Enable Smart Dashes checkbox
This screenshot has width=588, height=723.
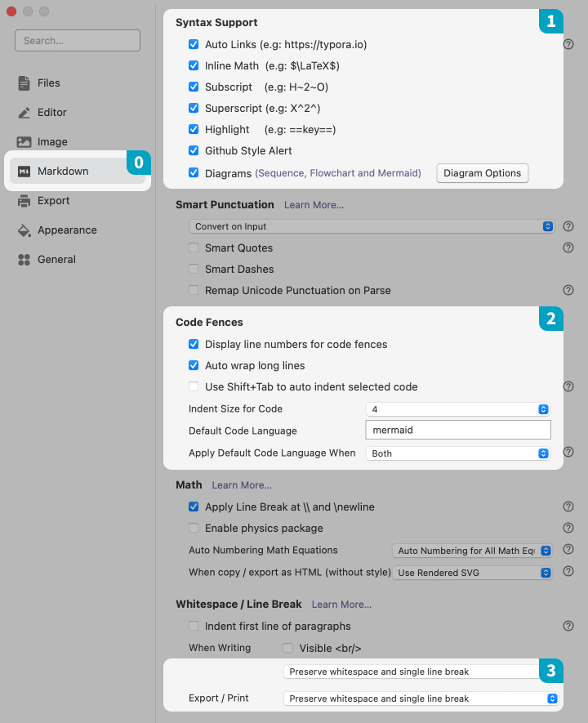[x=194, y=269]
